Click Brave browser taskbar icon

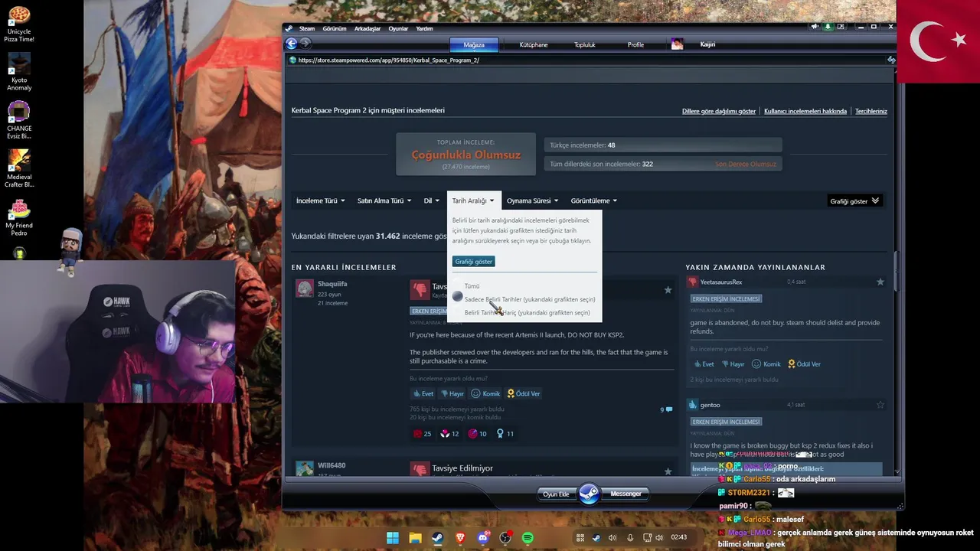(x=460, y=537)
